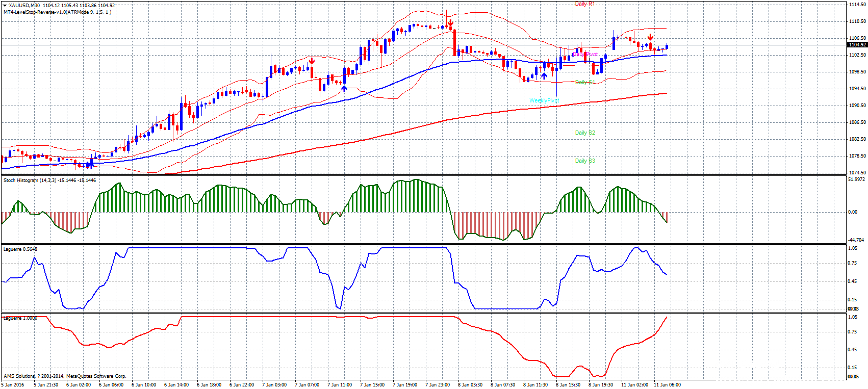Viewport: 868px width, 389px height.
Task: Click the red sell arrow at the 1110 price peak
Action: [451, 23]
